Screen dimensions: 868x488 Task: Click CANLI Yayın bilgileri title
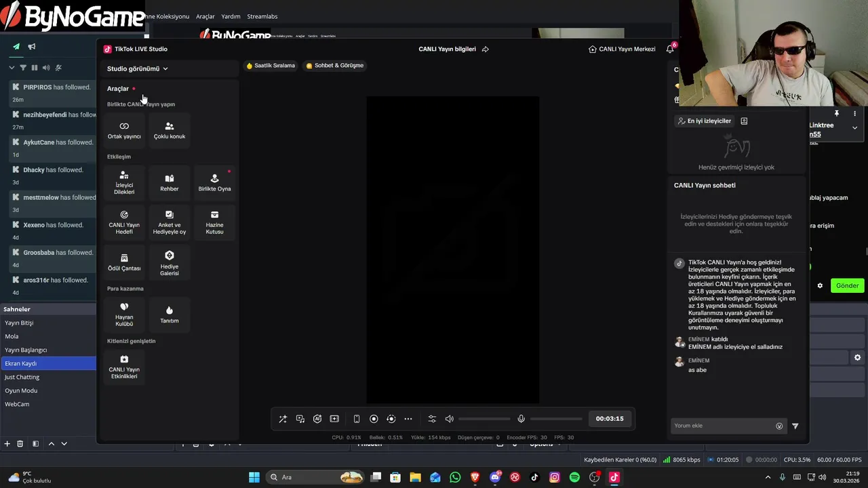pos(447,49)
